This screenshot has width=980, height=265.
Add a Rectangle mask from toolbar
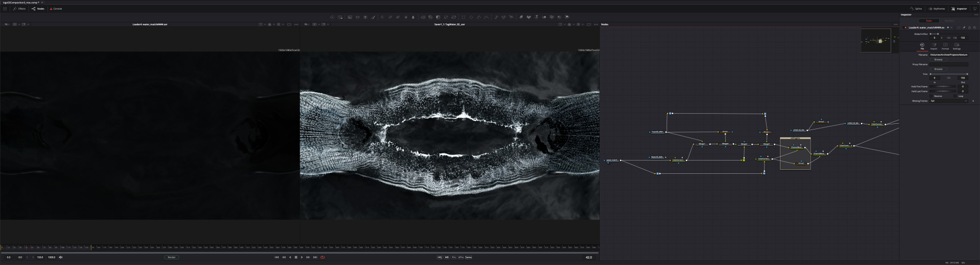coord(463,17)
